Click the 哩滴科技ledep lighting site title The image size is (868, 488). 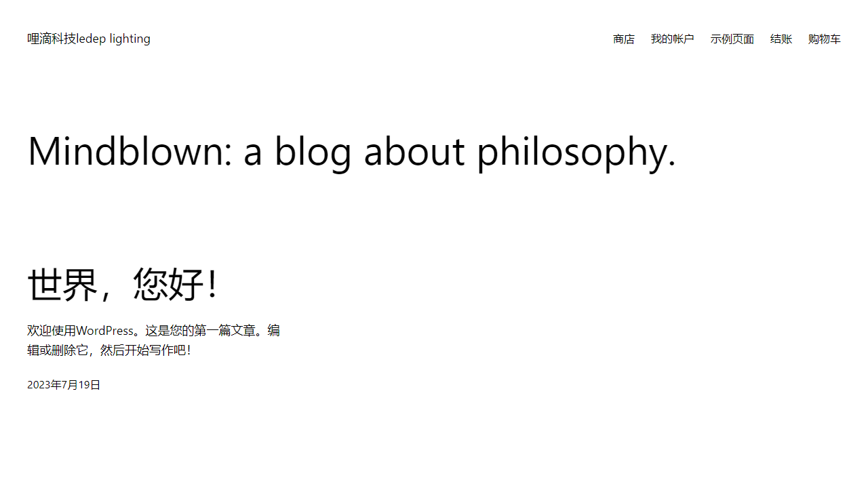89,39
